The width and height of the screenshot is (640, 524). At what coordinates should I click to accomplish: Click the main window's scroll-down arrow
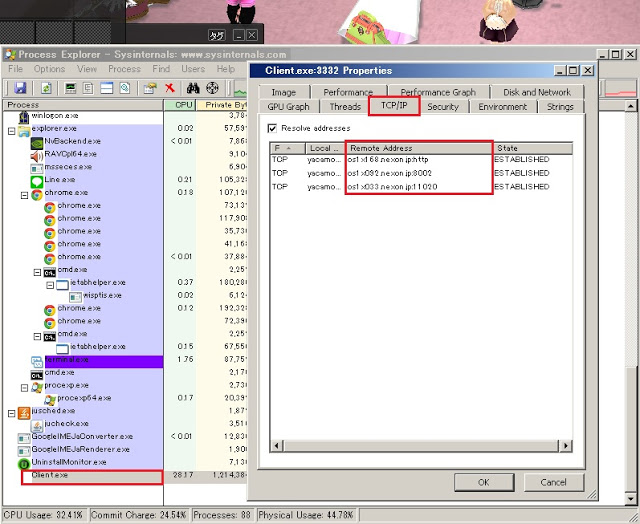click(x=631, y=499)
